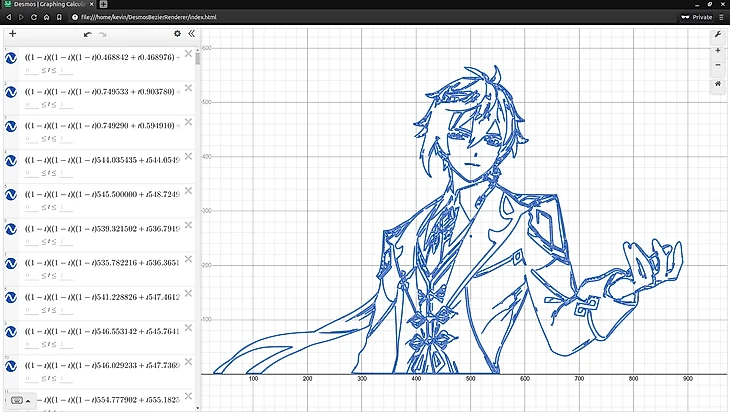Open the expression list gear settings
Screen dimensions: 730x414
[x=177, y=33]
